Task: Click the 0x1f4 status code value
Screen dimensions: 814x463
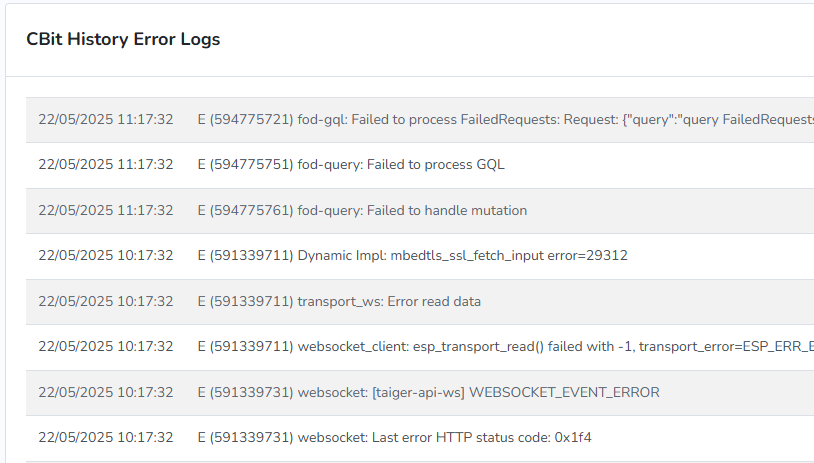Action: tap(584, 437)
